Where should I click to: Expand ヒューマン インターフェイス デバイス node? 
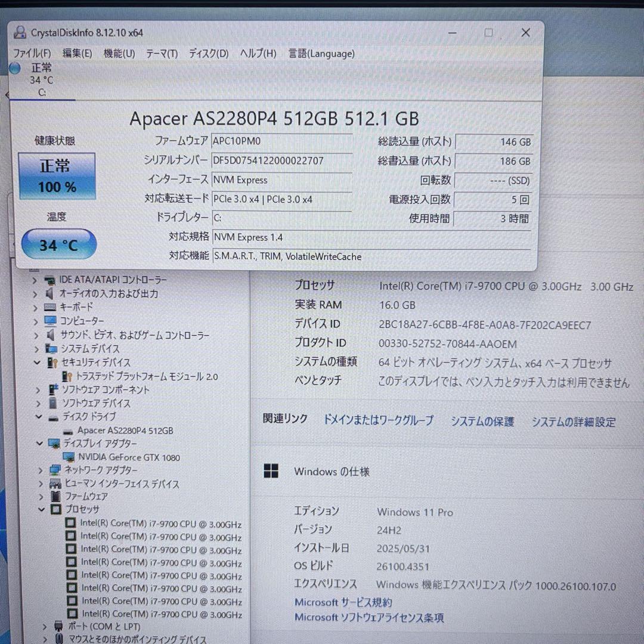(x=41, y=484)
